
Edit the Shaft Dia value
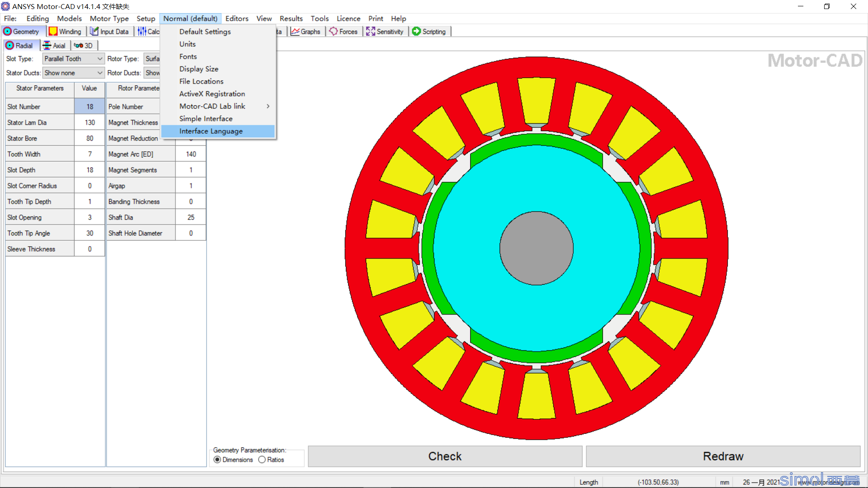pyautogui.click(x=191, y=217)
